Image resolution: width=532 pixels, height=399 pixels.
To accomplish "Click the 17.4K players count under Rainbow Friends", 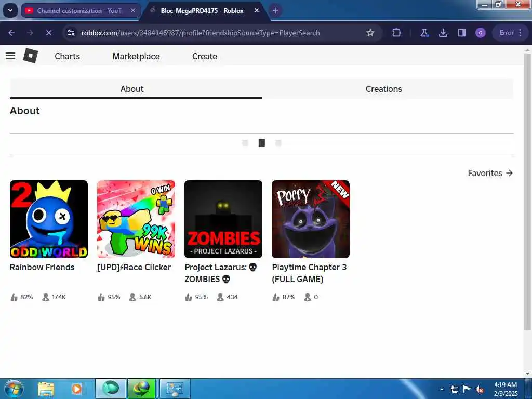I will point(54,297).
